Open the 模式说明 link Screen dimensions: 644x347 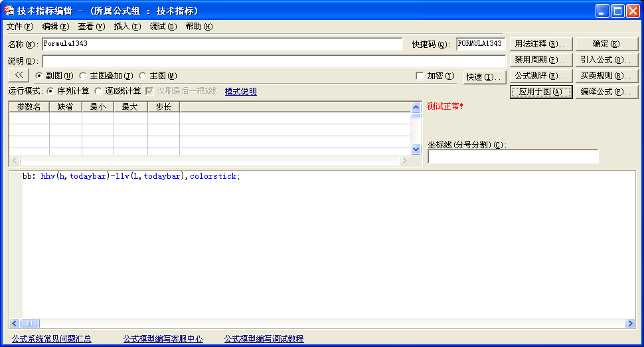pos(240,92)
